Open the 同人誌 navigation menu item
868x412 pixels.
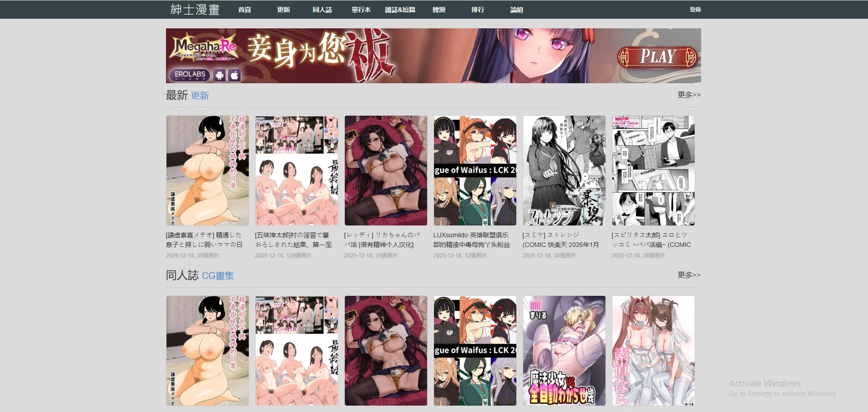(321, 9)
